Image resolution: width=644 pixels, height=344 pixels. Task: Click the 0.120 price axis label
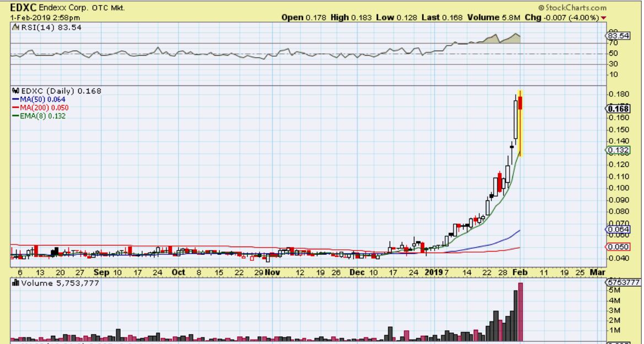[619, 165]
